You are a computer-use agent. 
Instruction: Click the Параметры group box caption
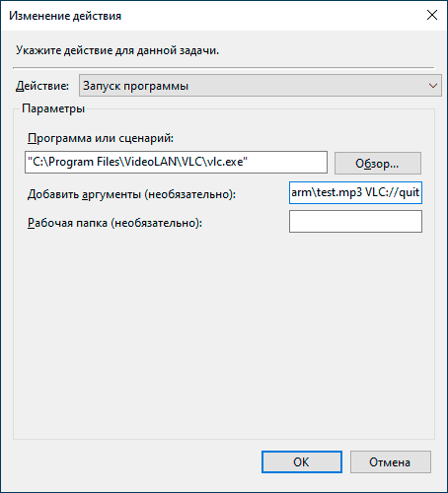coord(53,108)
